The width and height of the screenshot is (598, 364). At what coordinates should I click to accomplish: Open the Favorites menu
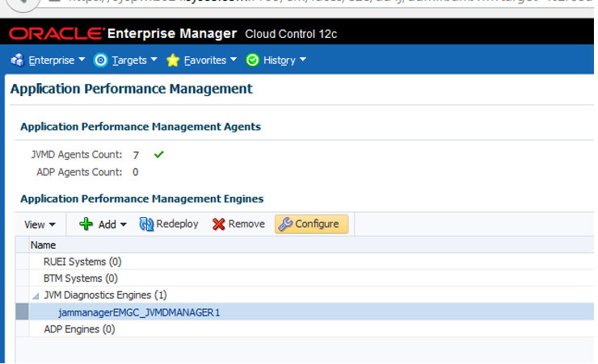point(210,61)
